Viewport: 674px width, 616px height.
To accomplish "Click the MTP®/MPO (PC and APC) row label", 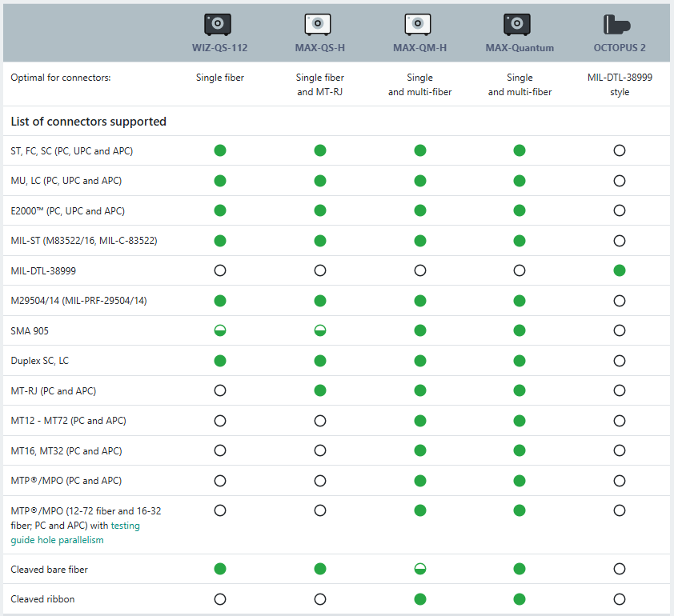I will pyautogui.click(x=66, y=481).
